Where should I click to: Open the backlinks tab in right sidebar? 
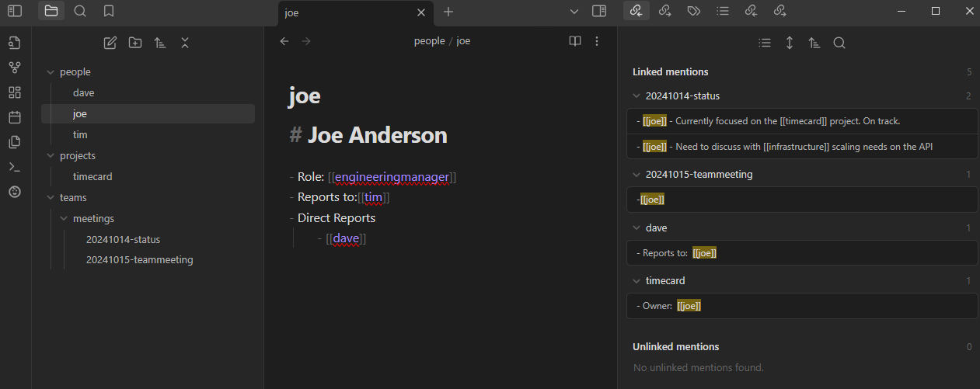[x=636, y=11]
